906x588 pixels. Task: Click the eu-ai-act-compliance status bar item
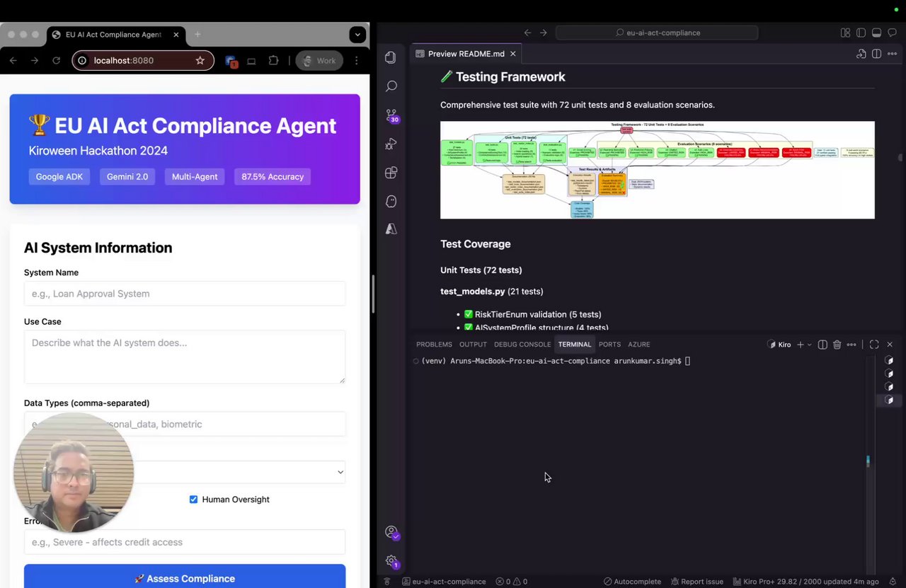[444, 582]
